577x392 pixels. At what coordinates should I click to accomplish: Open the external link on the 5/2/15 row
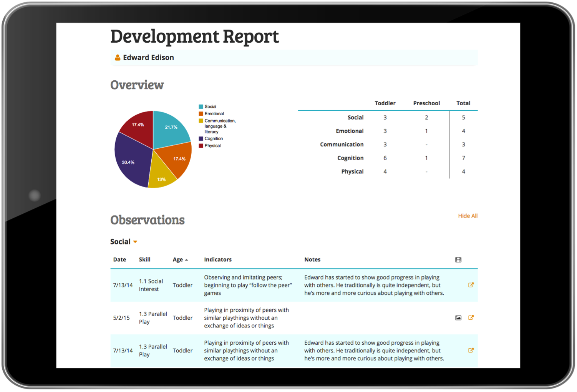pos(471,318)
